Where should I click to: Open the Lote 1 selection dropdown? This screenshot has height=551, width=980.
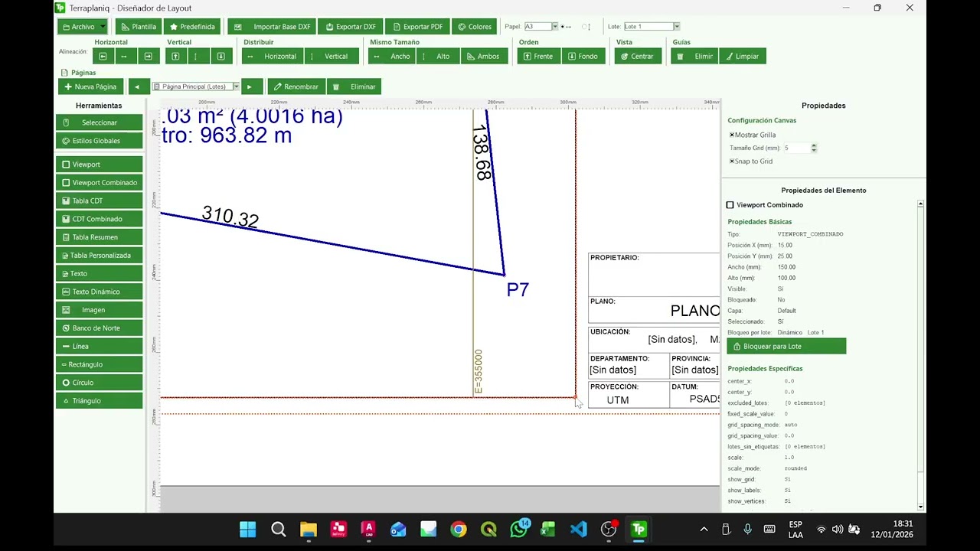click(676, 27)
